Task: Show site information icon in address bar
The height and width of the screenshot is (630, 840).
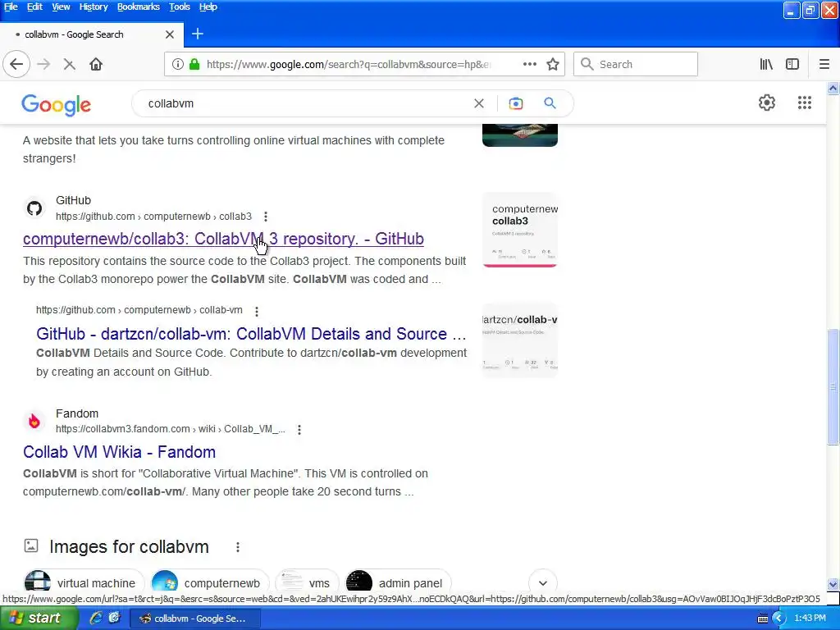Action: click(x=177, y=64)
